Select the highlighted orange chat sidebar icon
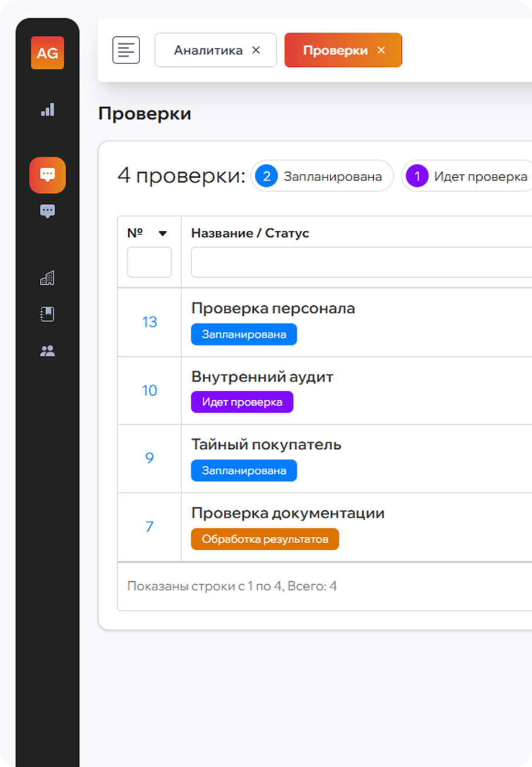This screenshot has width=532, height=767. point(47,175)
